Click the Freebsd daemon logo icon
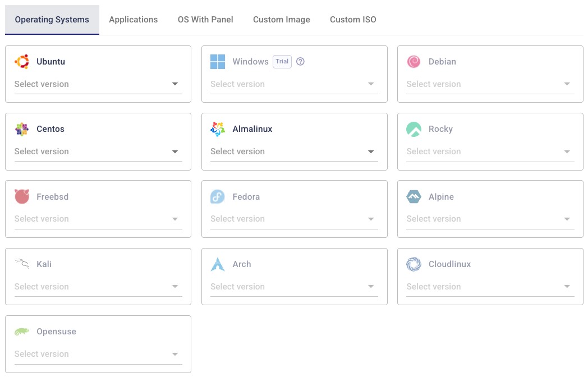Screen dimensions: 588x377 click(22, 196)
